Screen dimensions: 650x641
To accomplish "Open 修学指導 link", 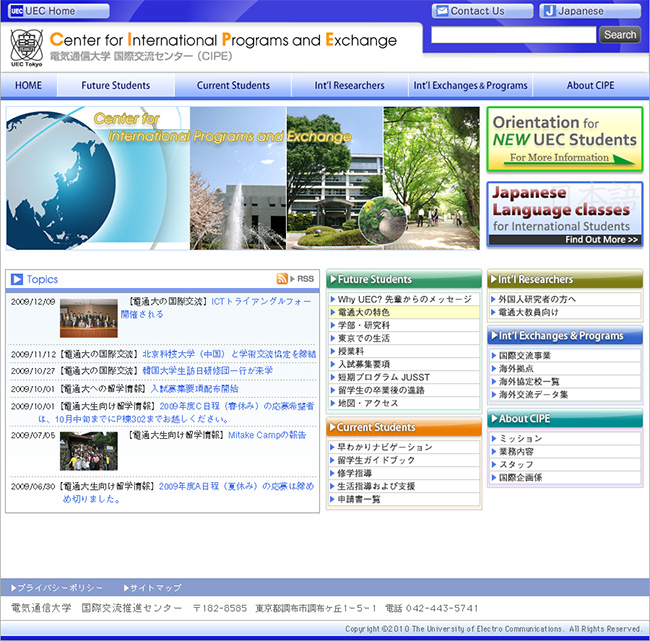I will click(404, 473).
